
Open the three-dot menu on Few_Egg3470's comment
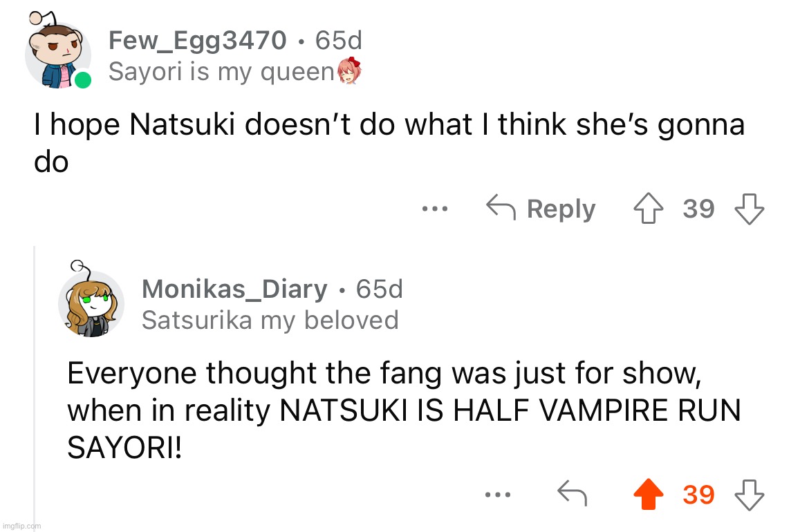(x=437, y=209)
